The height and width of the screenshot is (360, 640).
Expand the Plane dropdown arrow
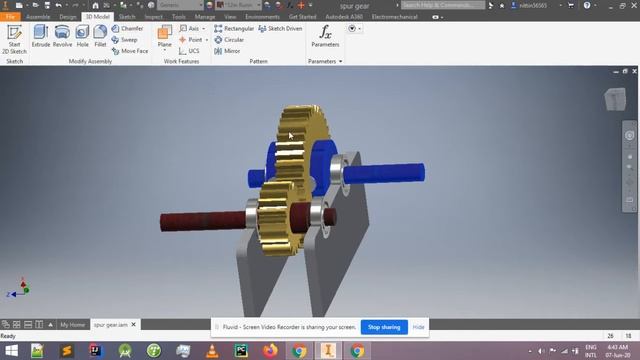pyautogui.click(x=164, y=50)
